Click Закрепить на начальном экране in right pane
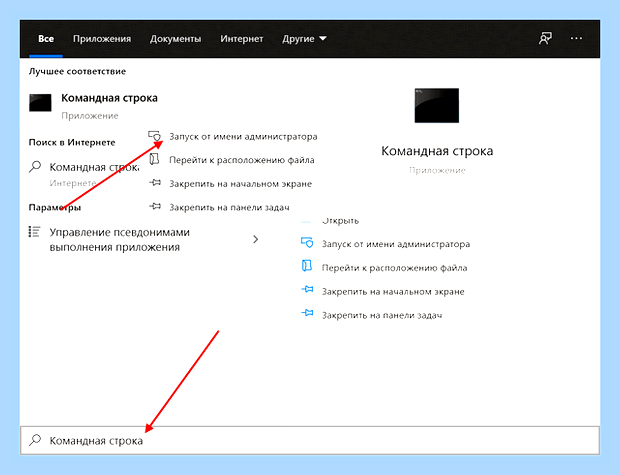Viewport: 620px width, 475px height. 393,291
